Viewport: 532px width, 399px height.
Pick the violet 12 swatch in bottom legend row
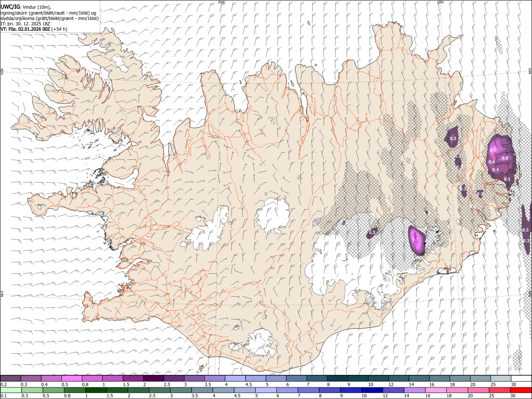tap(394, 390)
